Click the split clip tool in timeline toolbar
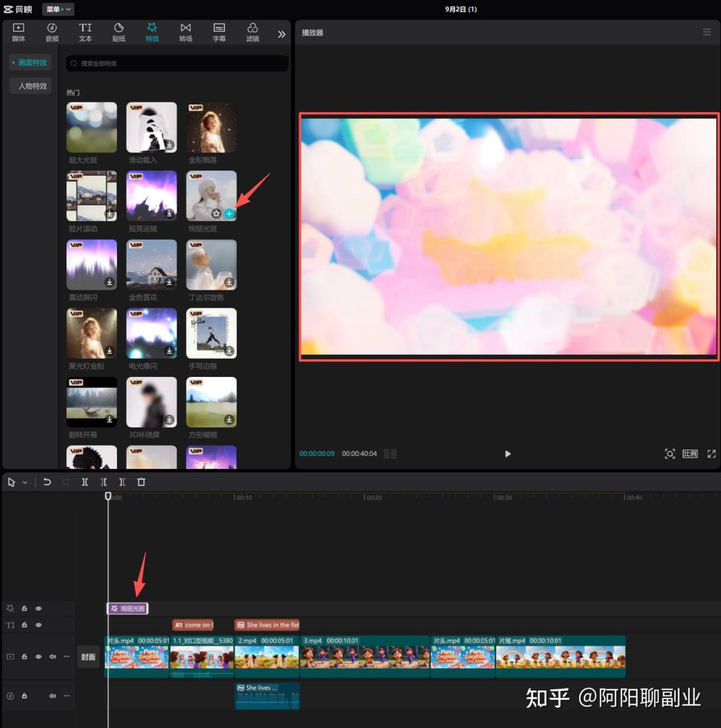 (85, 482)
